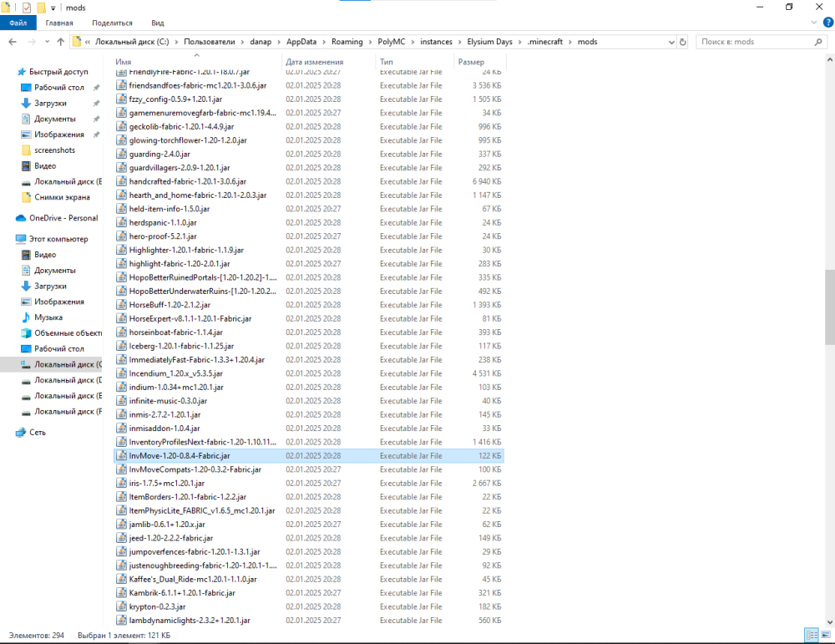
Task: Open Объемные объекты in sidebar
Action: tap(61, 333)
